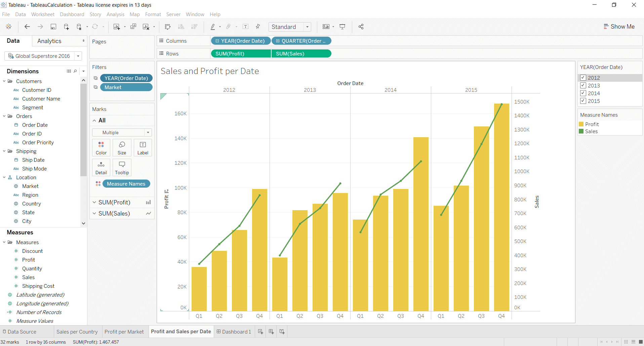Uncheck the 2013 year filter
Viewport: 644px width, 346px height.
point(583,85)
